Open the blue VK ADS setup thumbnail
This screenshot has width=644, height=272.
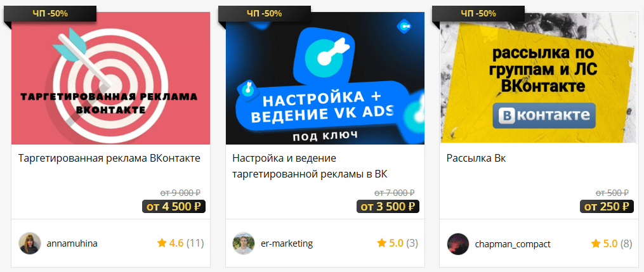[325, 78]
